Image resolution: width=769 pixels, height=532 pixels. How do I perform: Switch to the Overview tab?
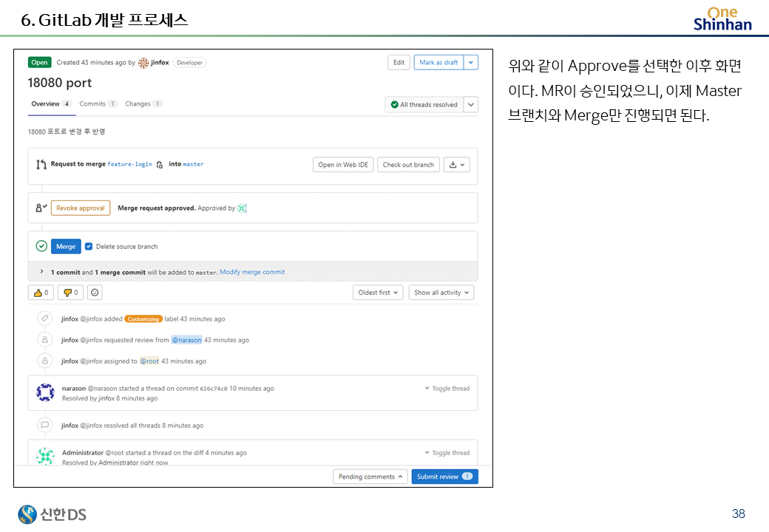[x=52, y=104]
